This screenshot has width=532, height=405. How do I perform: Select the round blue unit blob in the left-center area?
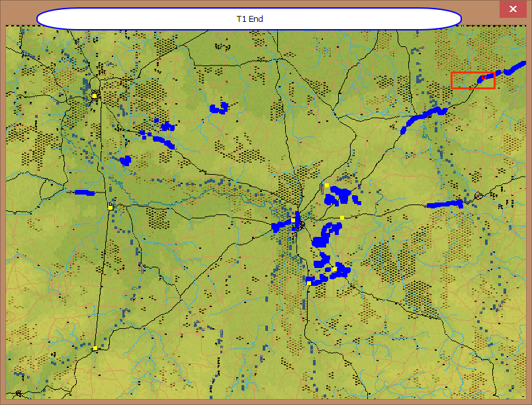[x=125, y=160]
